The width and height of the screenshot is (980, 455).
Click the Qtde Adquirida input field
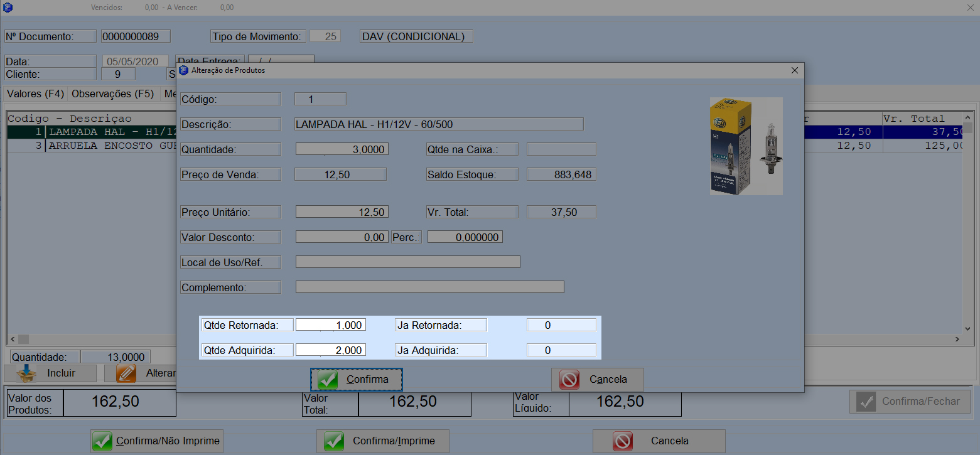[x=330, y=350]
